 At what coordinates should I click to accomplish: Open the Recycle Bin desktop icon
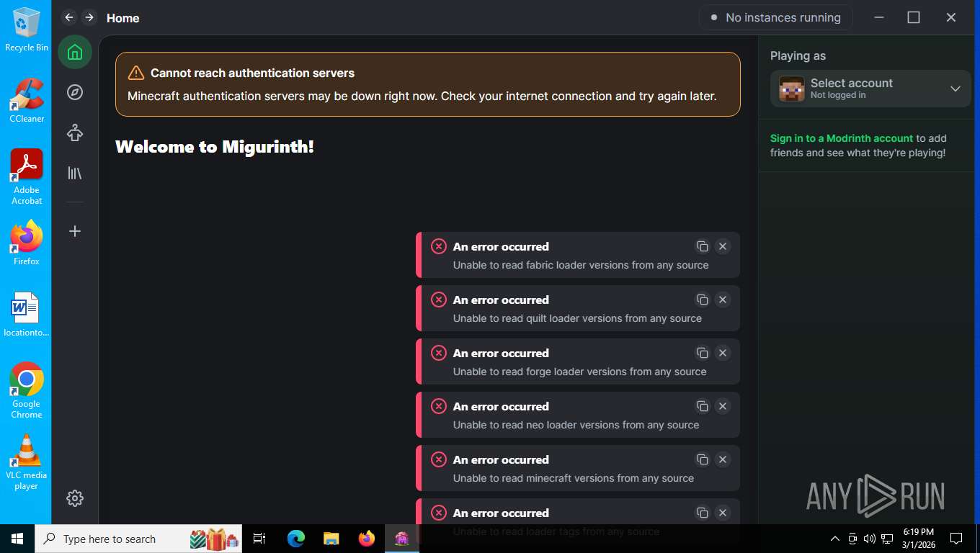(x=27, y=30)
